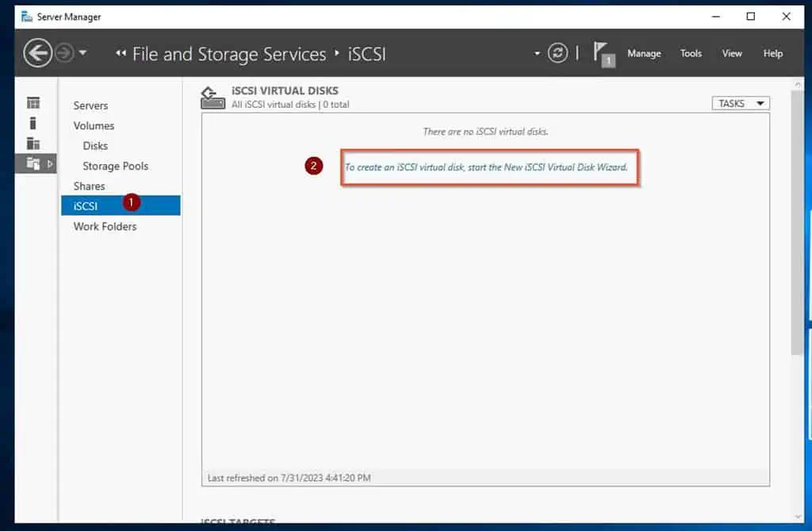
Task: Select the iSCSI item in the sidebar
Action: [121, 205]
